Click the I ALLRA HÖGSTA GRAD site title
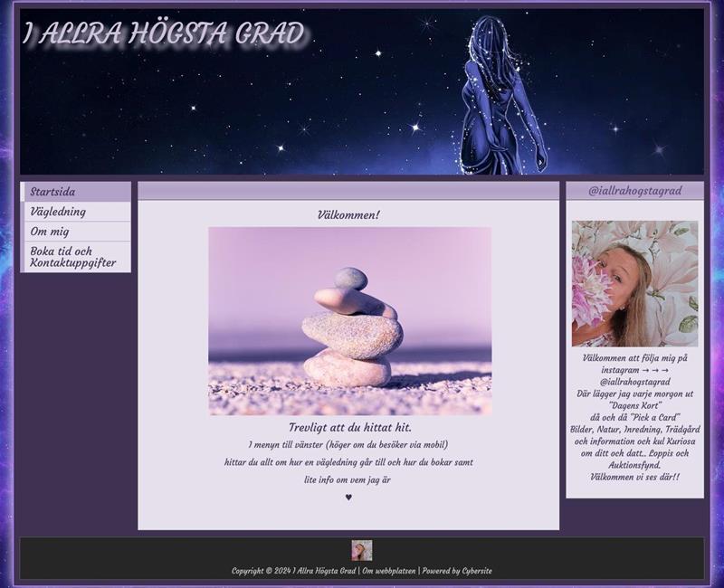The height and width of the screenshot is (588, 724). [165, 33]
